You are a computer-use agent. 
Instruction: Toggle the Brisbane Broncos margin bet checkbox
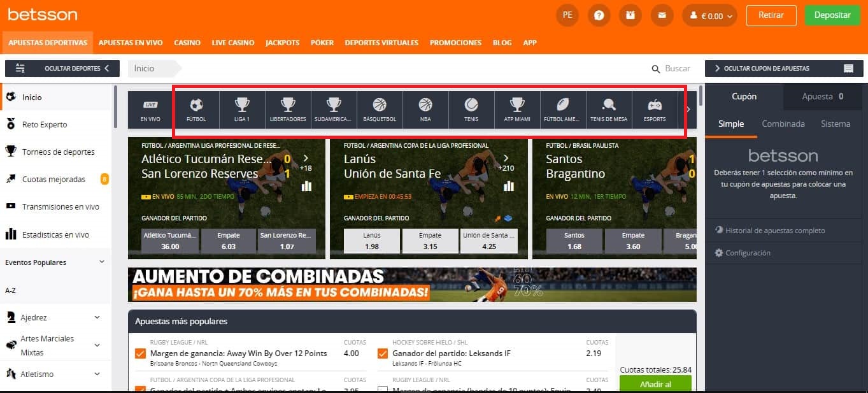pyautogui.click(x=139, y=353)
